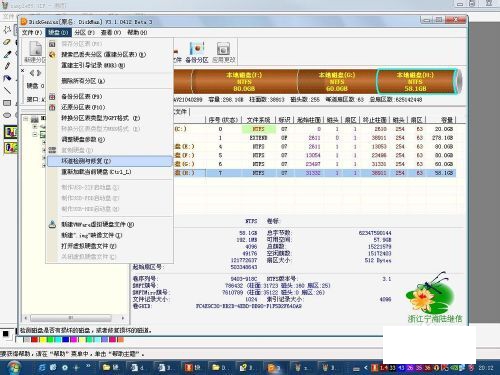
Task: Select the color picker tool in Paint
Action: [7, 54]
